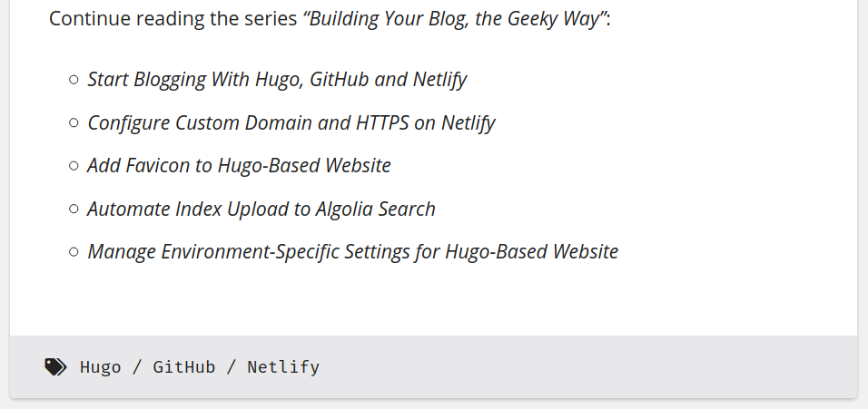The image size is (868, 409).
Task: Click the bullet beside Manage Environment-Specific Settings
Action: click(x=74, y=252)
